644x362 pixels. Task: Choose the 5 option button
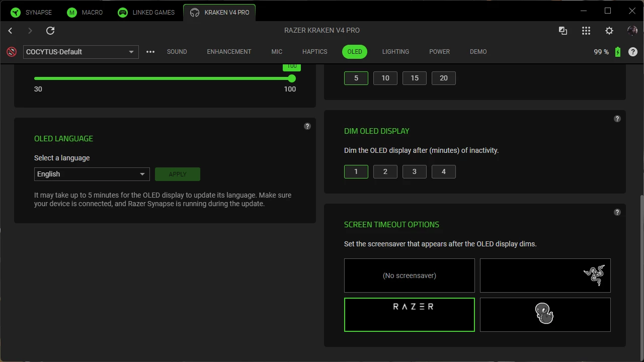pos(356,78)
